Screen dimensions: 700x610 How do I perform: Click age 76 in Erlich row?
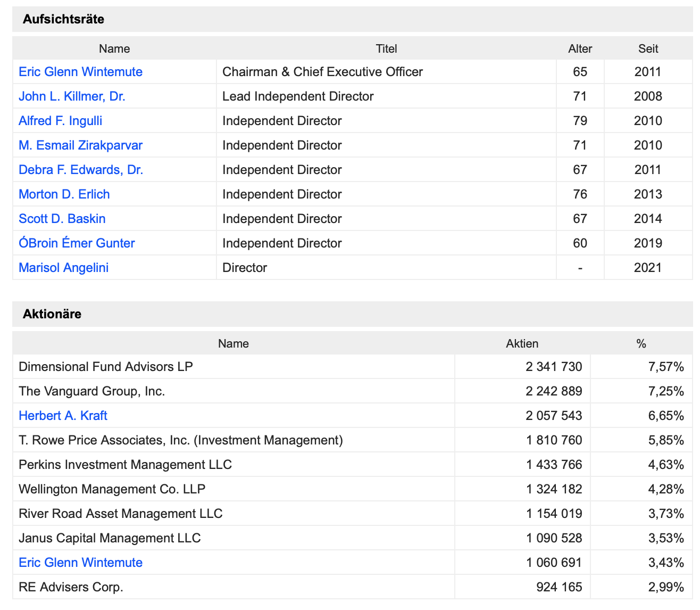(580, 194)
